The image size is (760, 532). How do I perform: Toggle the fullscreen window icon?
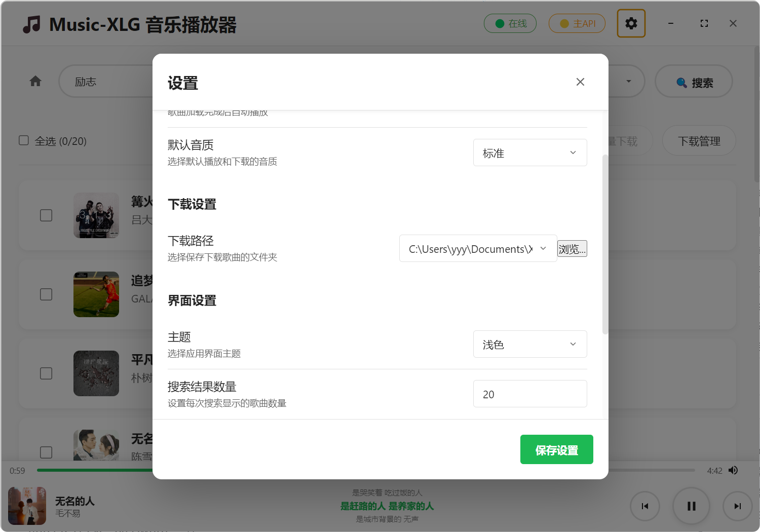coord(704,23)
